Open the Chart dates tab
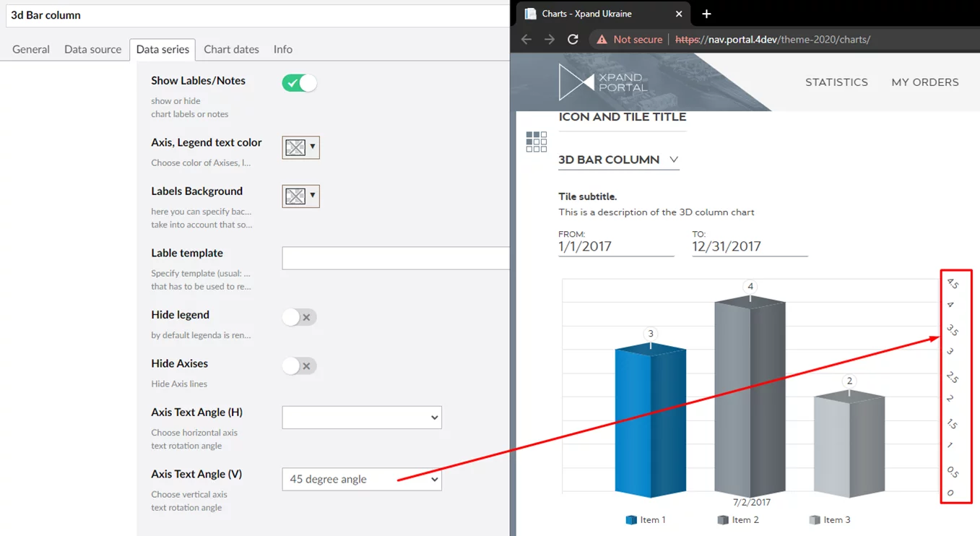This screenshot has width=980, height=536. coord(231,49)
